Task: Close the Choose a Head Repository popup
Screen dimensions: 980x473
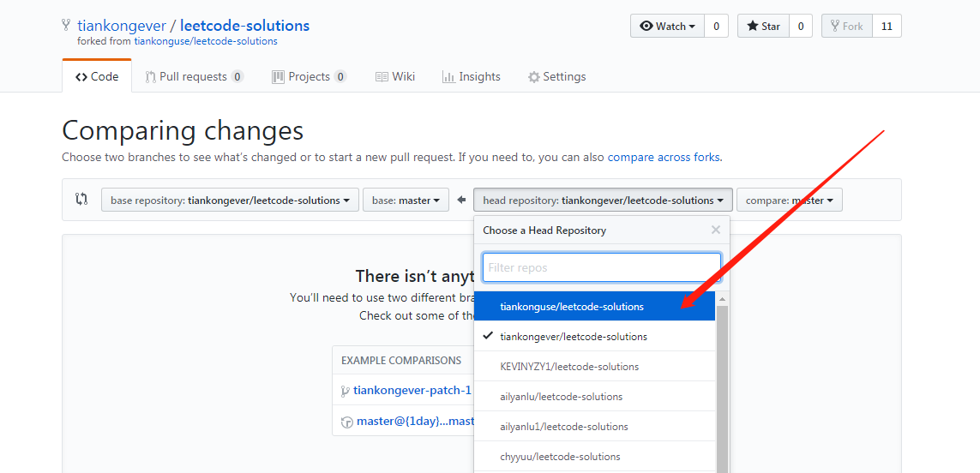Action: pyautogui.click(x=716, y=230)
